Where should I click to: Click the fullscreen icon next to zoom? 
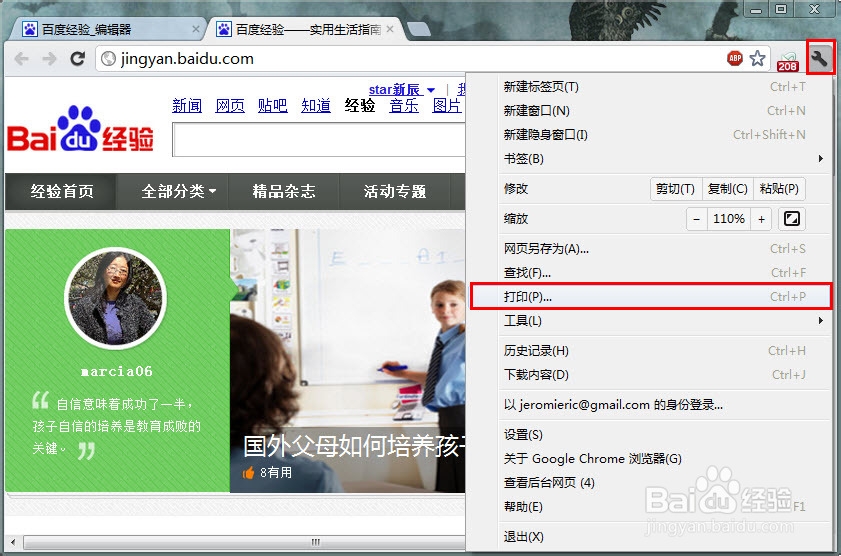click(x=792, y=219)
